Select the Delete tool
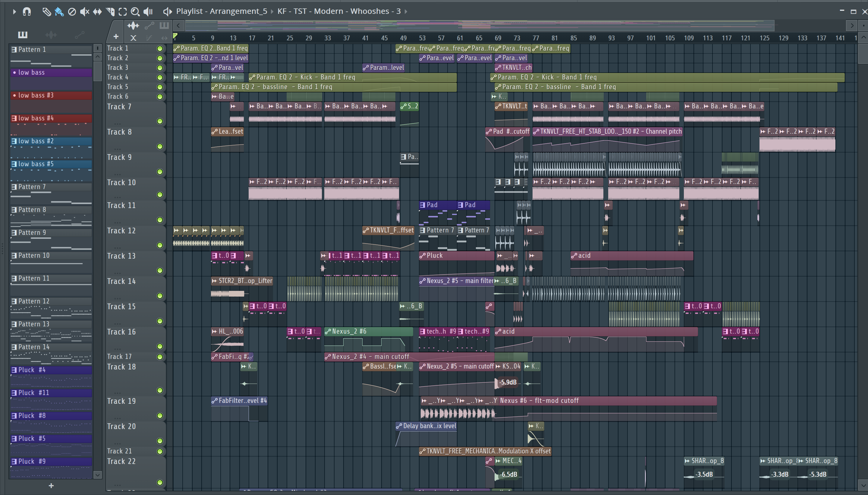868x495 pixels. tap(72, 12)
